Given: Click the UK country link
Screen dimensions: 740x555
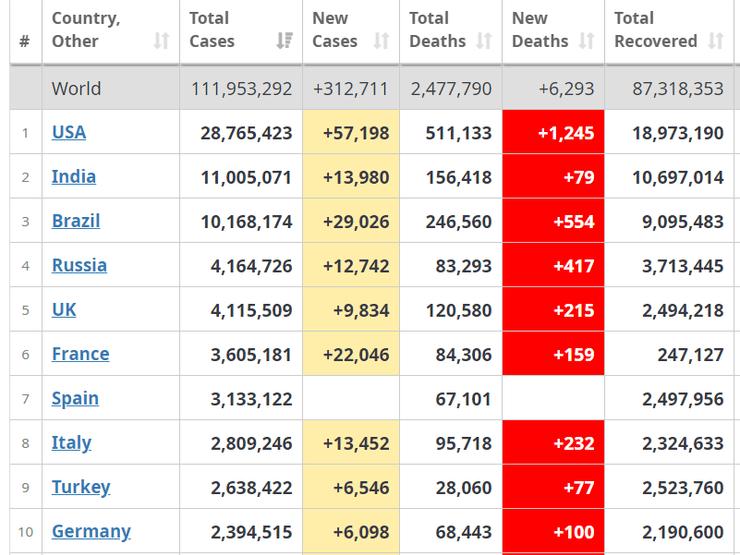Looking at the screenshot, I should (64, 310).
